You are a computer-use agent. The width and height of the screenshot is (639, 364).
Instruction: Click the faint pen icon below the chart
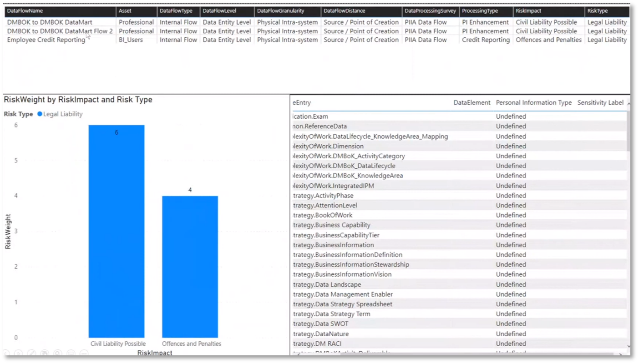(x=31, y=353)
